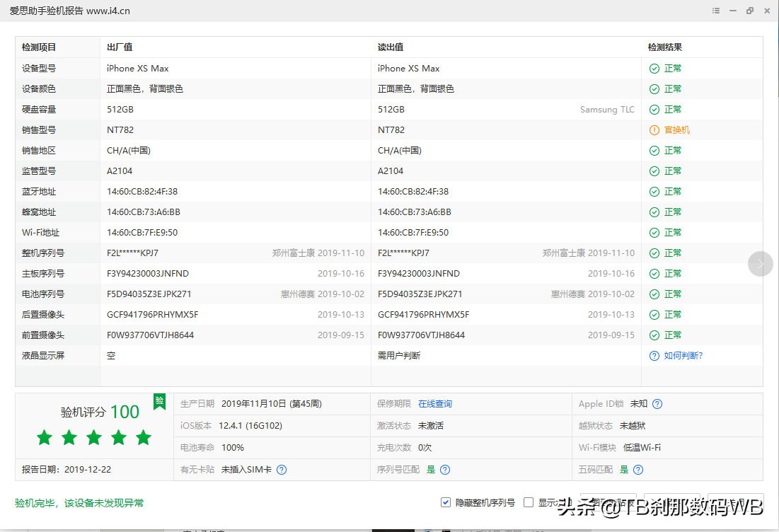
Task: Open the 在线查询 warranty link
Action: click(x=435, y=404)
